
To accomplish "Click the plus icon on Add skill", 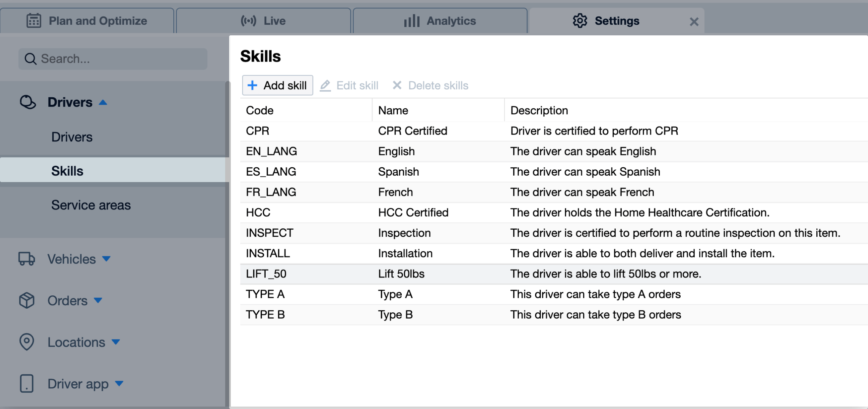I will coord(252,85).
